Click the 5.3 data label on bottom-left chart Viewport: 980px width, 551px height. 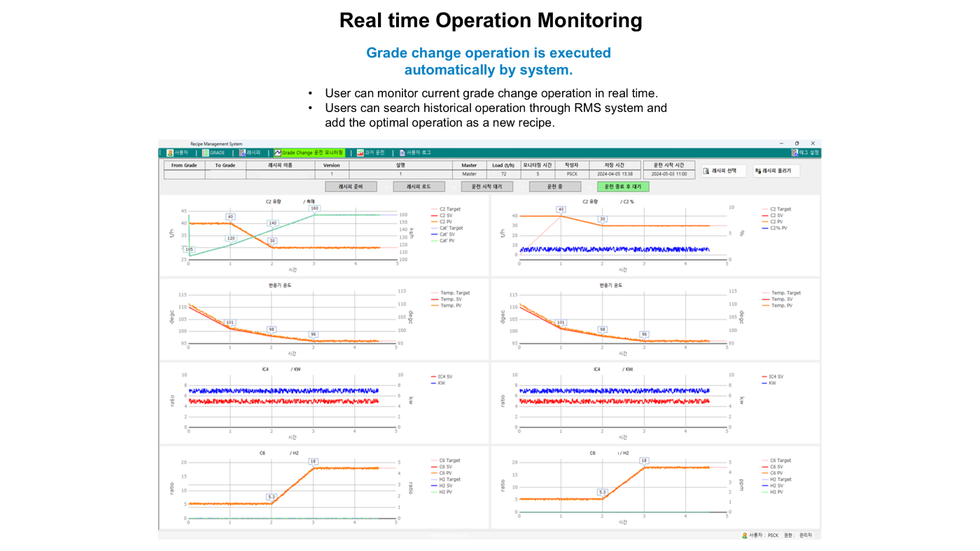[272, 497]
